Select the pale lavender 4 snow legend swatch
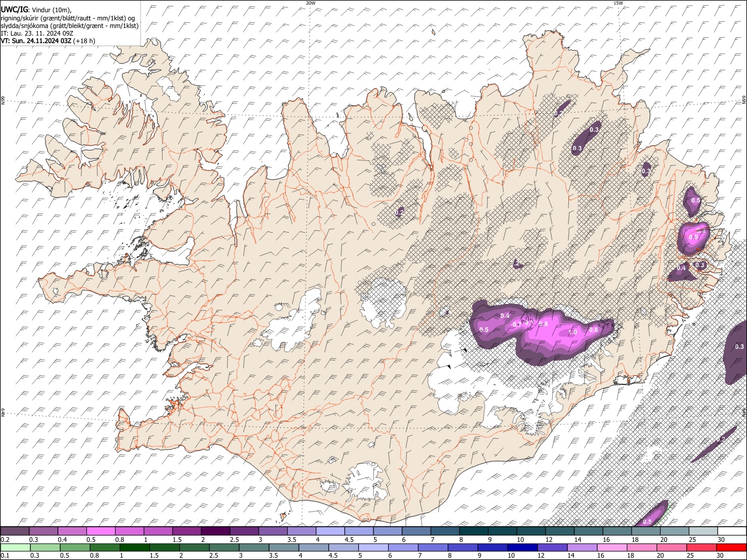The image size is (747, 560). tap(330, 531)
